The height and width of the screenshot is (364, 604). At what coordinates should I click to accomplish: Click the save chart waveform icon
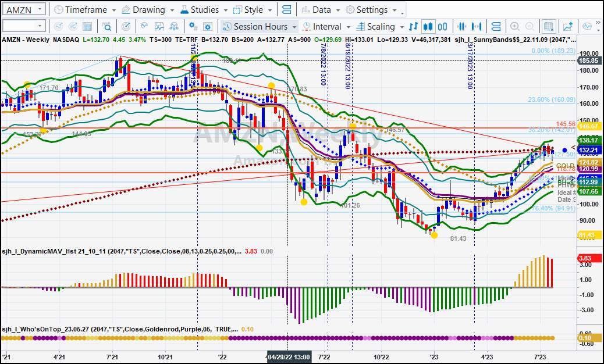point(159,26)
